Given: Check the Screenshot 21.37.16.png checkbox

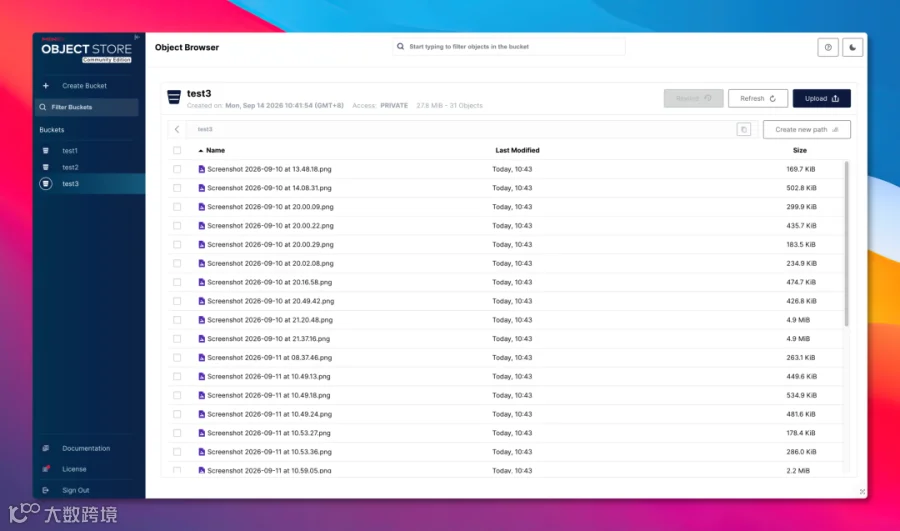Looking at the screenshot, I should 177,339.
